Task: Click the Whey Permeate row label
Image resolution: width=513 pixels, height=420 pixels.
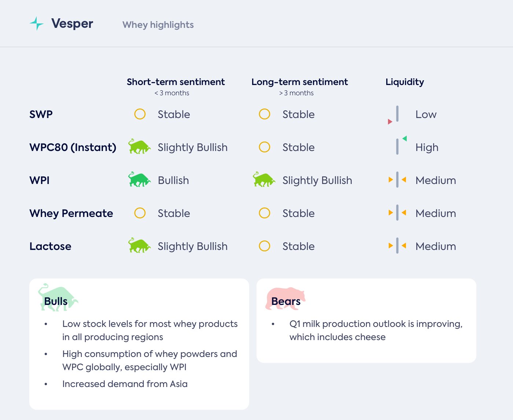Action: (x=71, y=213)
